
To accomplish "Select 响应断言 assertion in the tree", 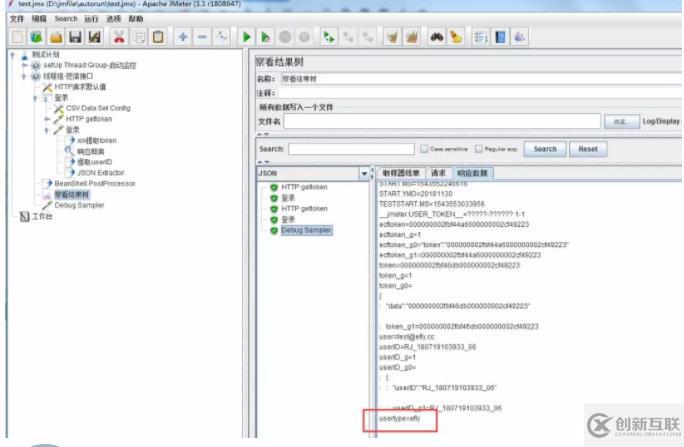I will coord(91,151).
